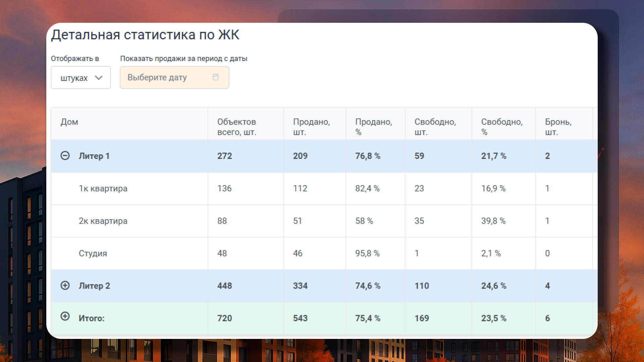Click the Свободно, шт. column header

tap(435, 127)
